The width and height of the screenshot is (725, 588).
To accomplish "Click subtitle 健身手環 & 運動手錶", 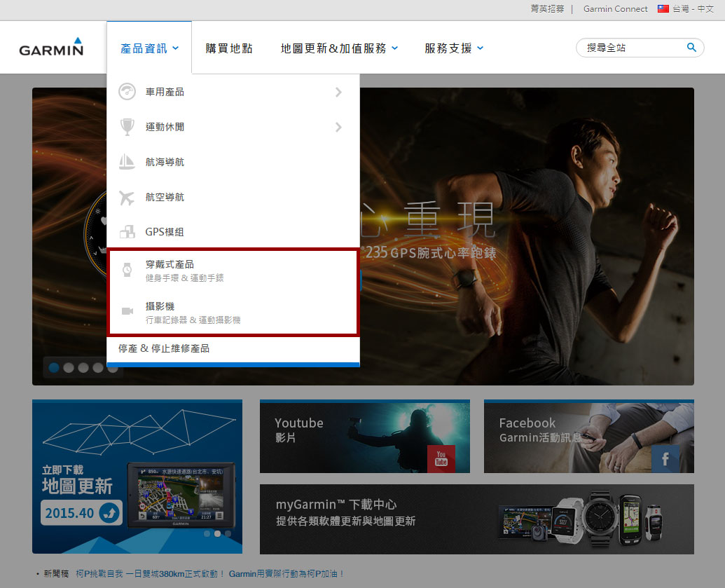I will pos(184,278).
